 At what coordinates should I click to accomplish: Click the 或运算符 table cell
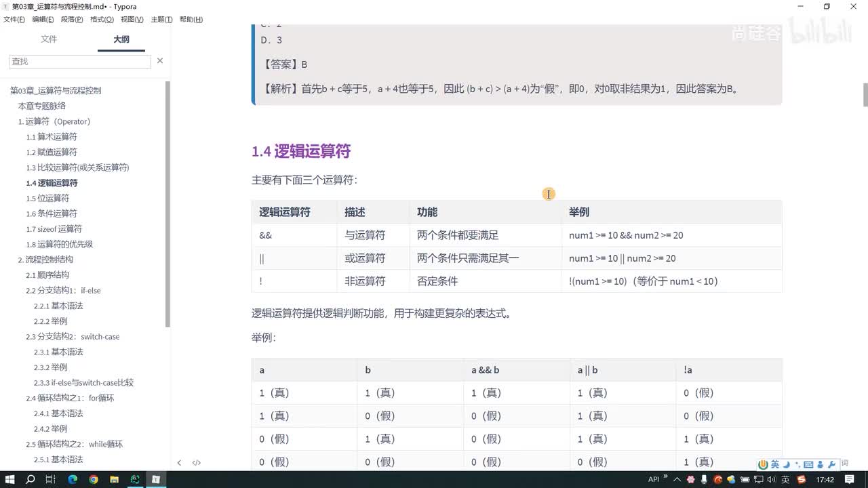pyautogui.click(x=373, y=258)
